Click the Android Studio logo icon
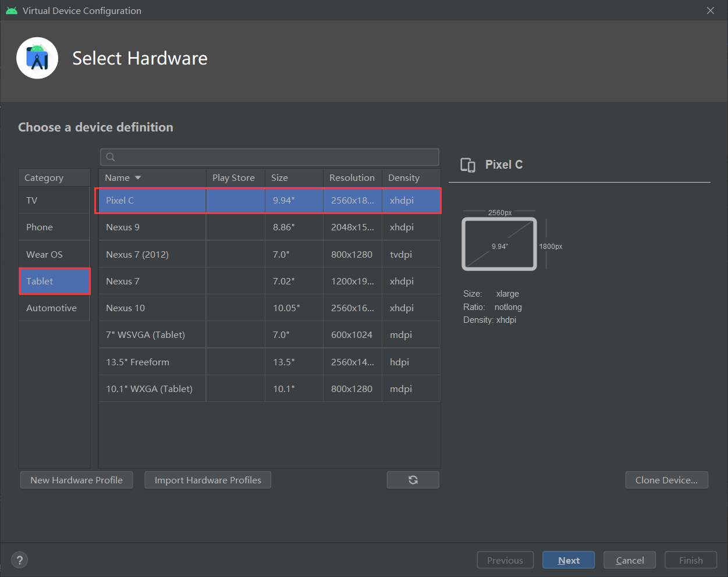This screenshot has width=728, height=577. pos(37,58)
